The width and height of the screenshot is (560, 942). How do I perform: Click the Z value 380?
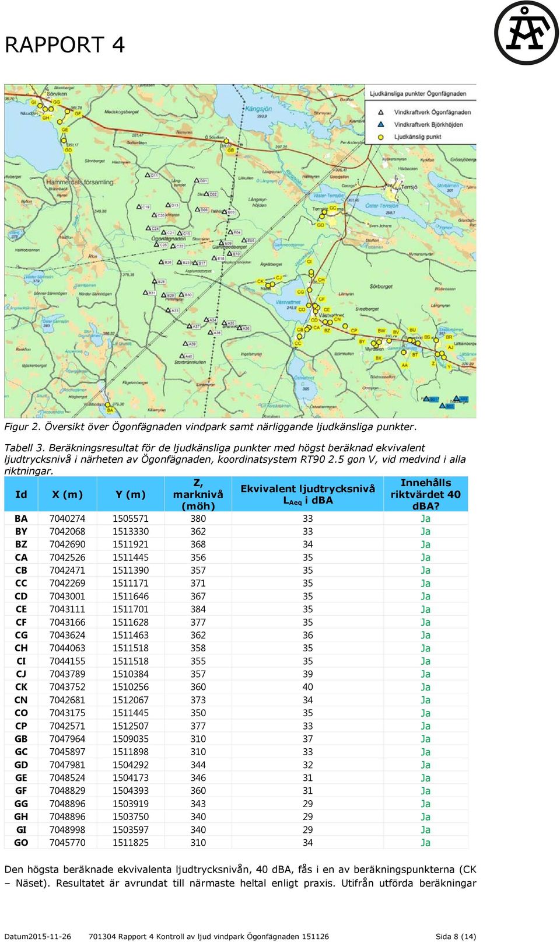[198, 518]
